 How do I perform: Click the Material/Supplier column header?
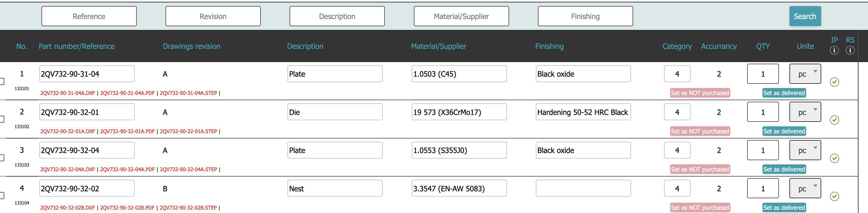[x=438, y=47]
